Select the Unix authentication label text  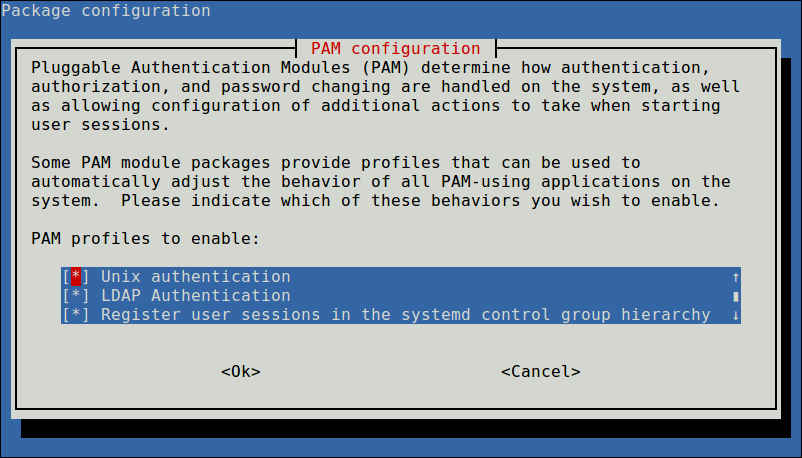(195, 277)
